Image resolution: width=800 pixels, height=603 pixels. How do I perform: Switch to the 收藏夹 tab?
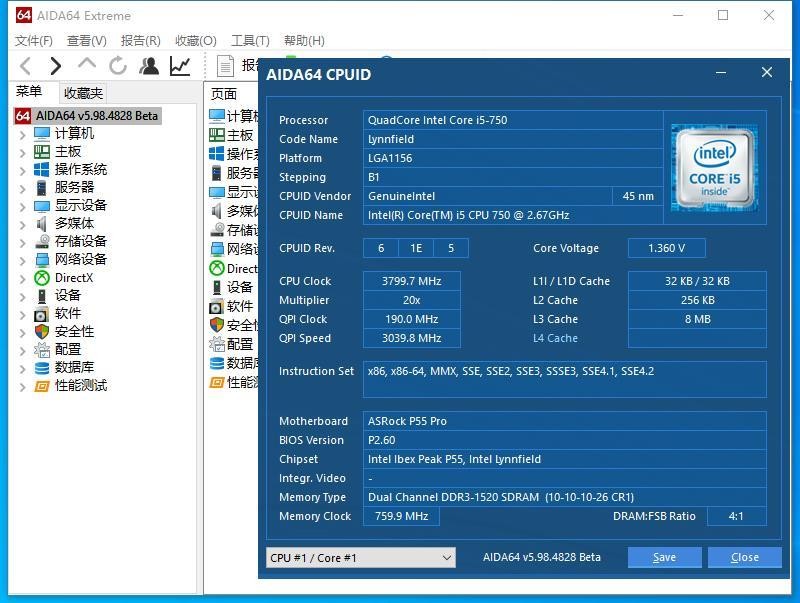83,93
